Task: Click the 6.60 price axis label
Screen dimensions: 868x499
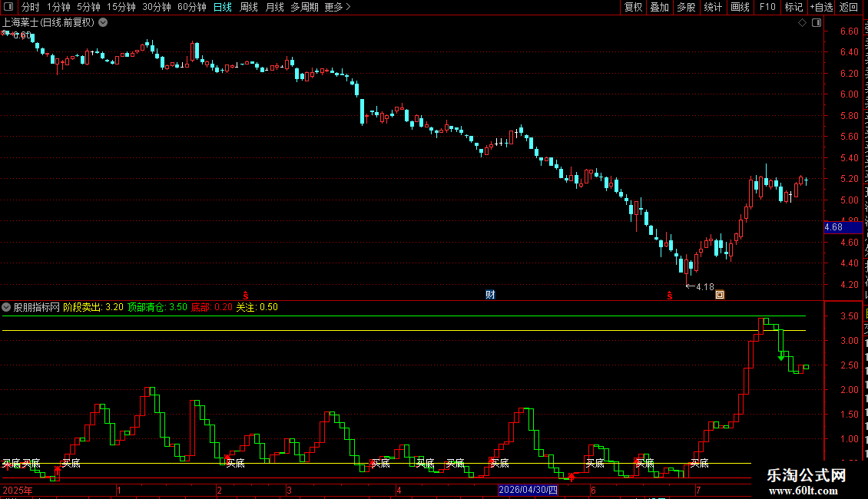Action: coord(849,31)
